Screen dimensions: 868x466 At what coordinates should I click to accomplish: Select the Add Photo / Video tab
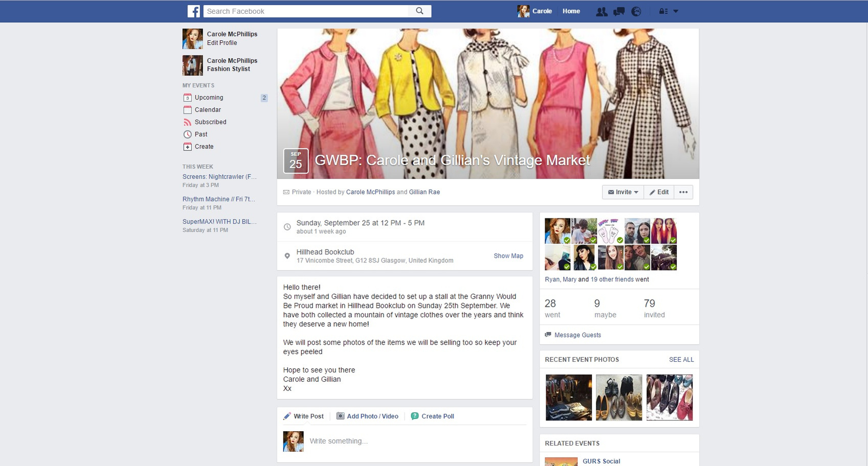point(367,416)
